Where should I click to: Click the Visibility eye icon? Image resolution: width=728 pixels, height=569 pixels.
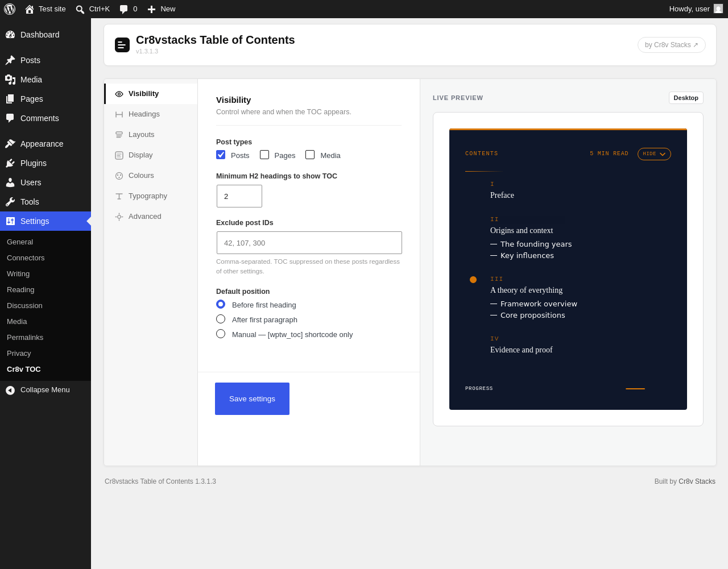click(x=119, y=94)
